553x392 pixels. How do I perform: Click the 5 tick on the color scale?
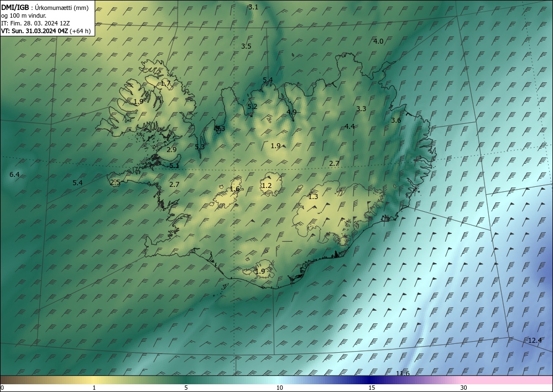point(186,388)
